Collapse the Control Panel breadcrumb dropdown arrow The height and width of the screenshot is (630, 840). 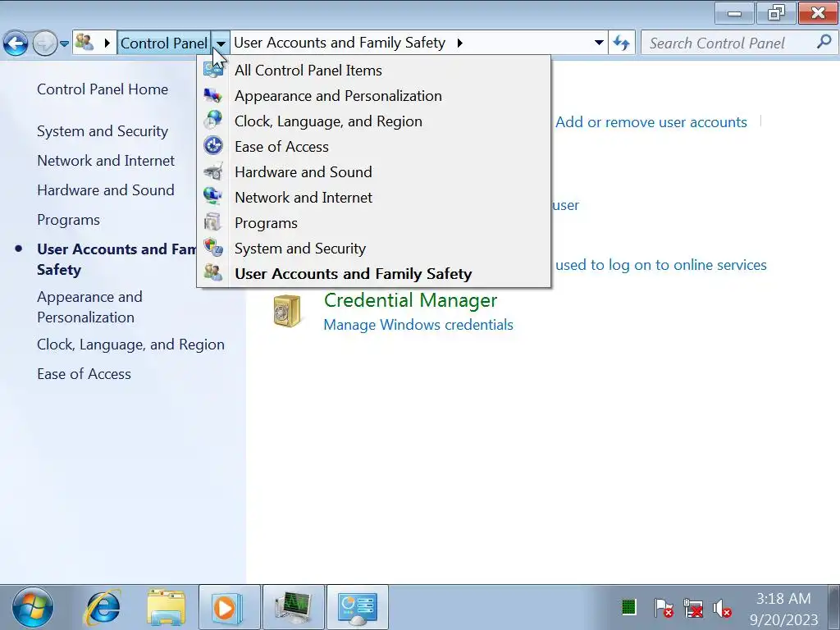pos(221,43)
